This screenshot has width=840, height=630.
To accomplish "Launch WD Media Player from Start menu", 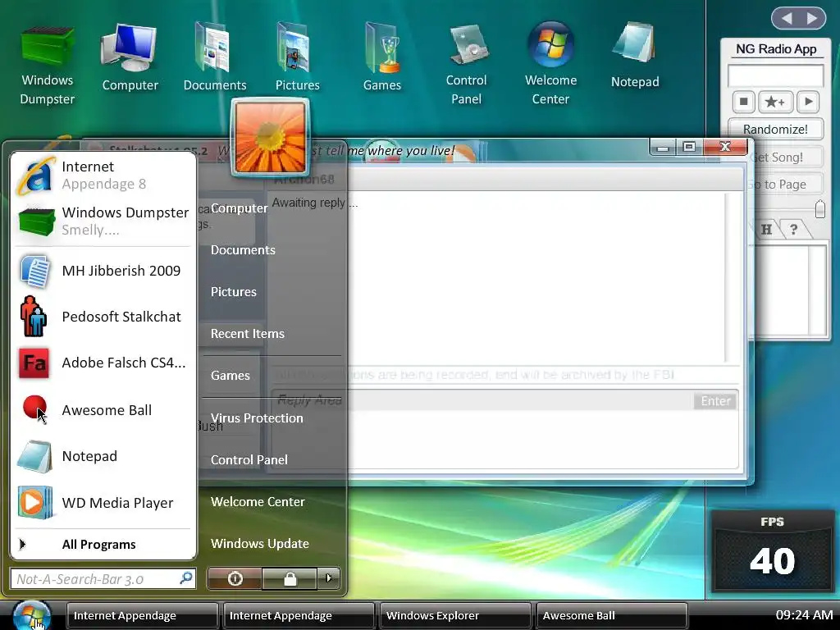I will [103, 503].
